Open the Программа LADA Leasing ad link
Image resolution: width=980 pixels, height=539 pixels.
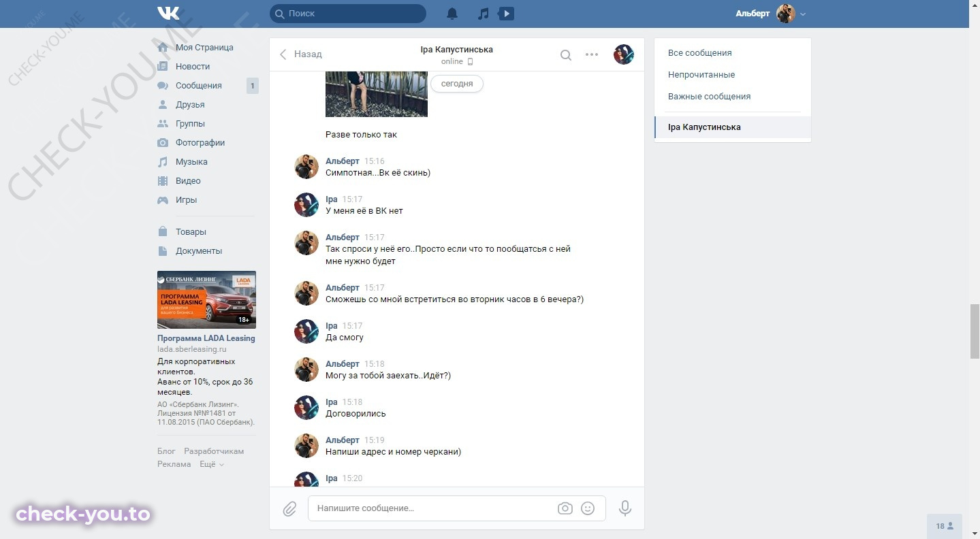[x=206, y=338]
